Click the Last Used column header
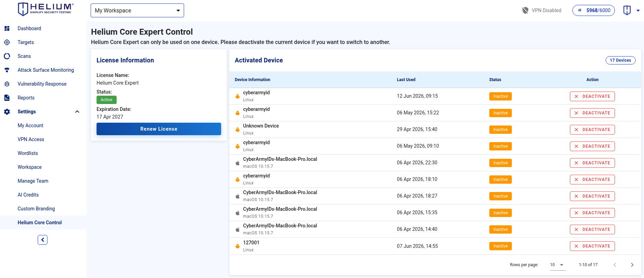The height and width of the screenshot is (278, 644). pos(406,80)
